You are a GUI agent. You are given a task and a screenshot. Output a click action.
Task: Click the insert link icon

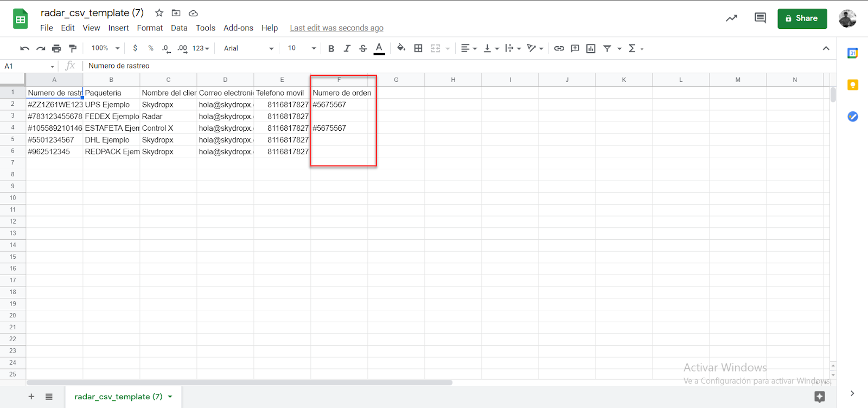559,48
